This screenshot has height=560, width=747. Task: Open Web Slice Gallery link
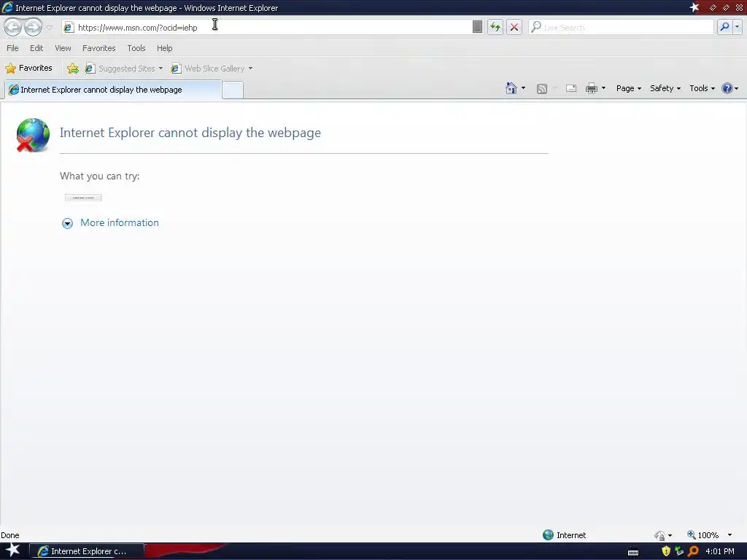coord(208,69)
